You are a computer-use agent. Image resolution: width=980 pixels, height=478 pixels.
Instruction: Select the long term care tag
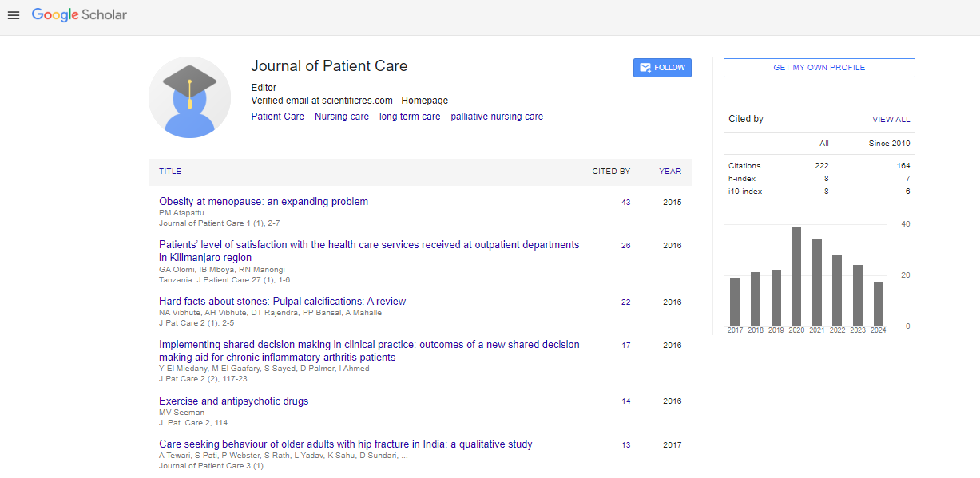pos(410,117)
